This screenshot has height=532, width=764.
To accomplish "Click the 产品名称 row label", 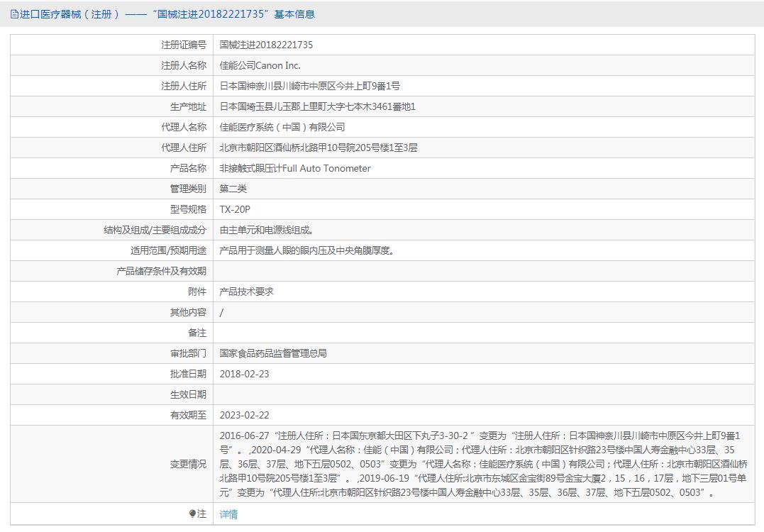I will (188, 168).
